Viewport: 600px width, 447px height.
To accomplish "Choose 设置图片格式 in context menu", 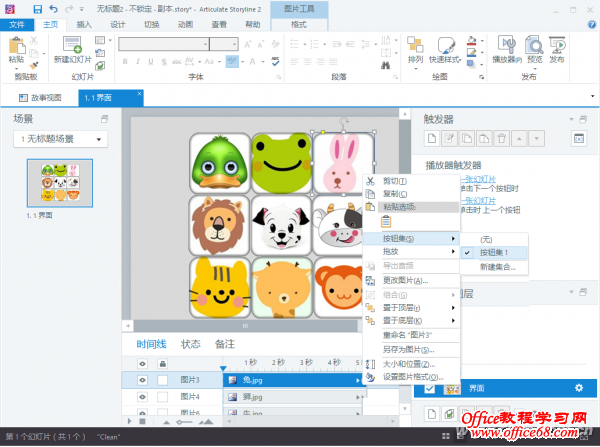I will (x=411, y=377).
